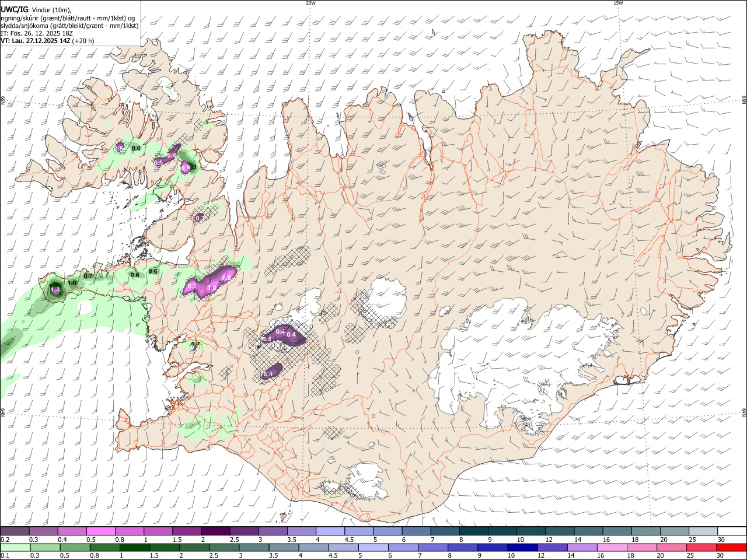Click the 25–30 bright red rain swatch
Image resolution: width=747 pixels, height=560 pixels.
click(x=731, y=547)
